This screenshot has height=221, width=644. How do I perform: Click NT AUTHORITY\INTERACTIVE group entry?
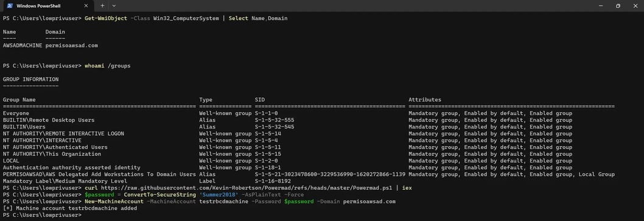42,141
